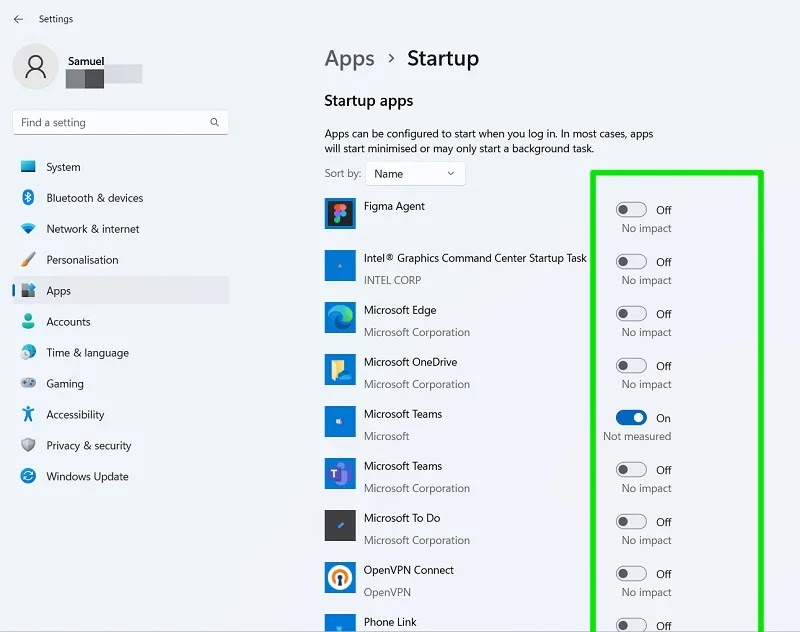Click the Microsoft To Do name
Viewport: 800px width, 632px height.
tap(402, 518)
